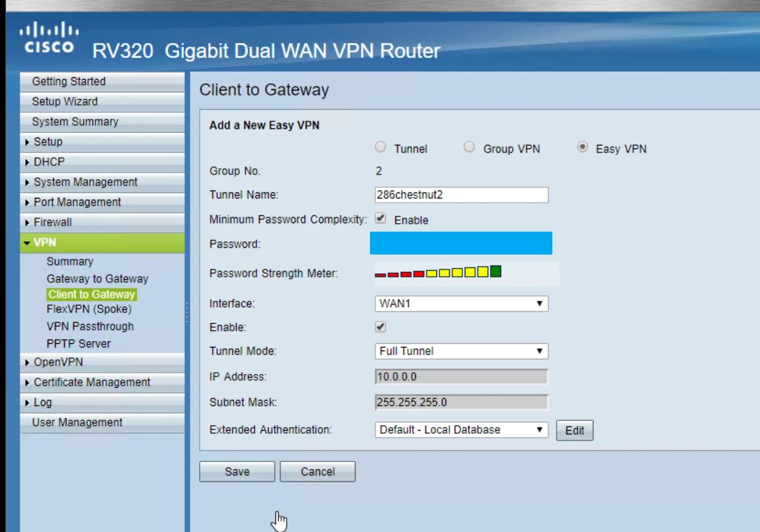This screenshot has height=532, width=760.
Task: Open PPTP Server page
Action: [78, 343]
